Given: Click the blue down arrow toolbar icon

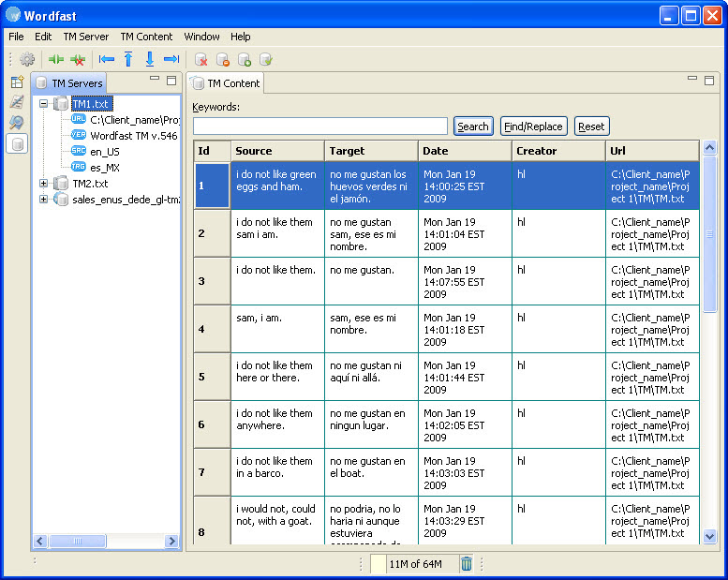Looking at the screenshot, I should 150,59.
